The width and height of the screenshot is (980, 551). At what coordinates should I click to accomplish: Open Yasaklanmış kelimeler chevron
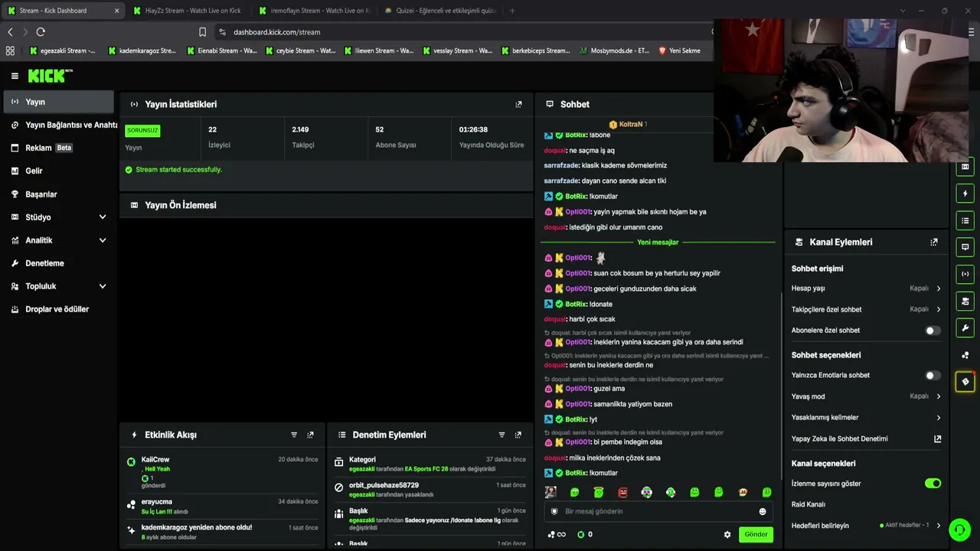(939, 418)
